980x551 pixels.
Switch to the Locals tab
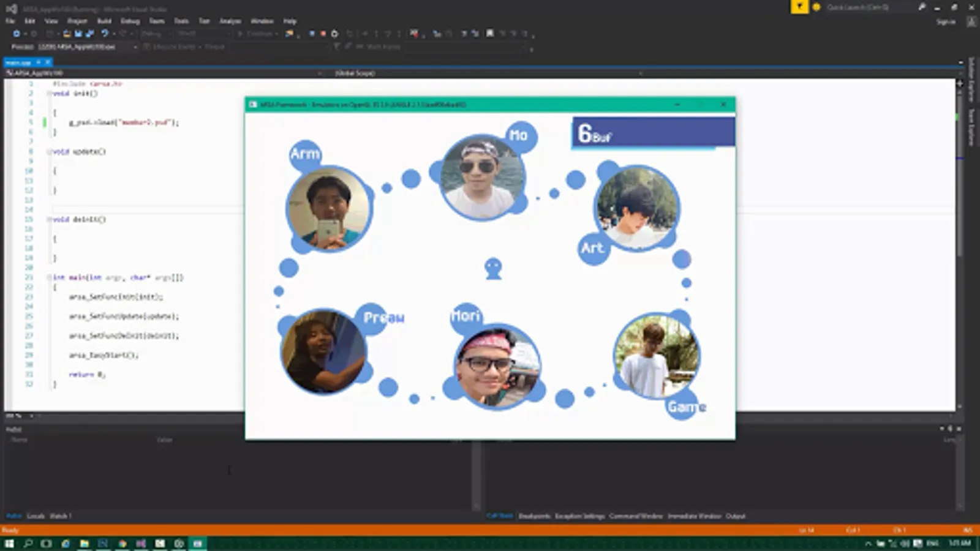pyautogui.click(x=36, y=516)
